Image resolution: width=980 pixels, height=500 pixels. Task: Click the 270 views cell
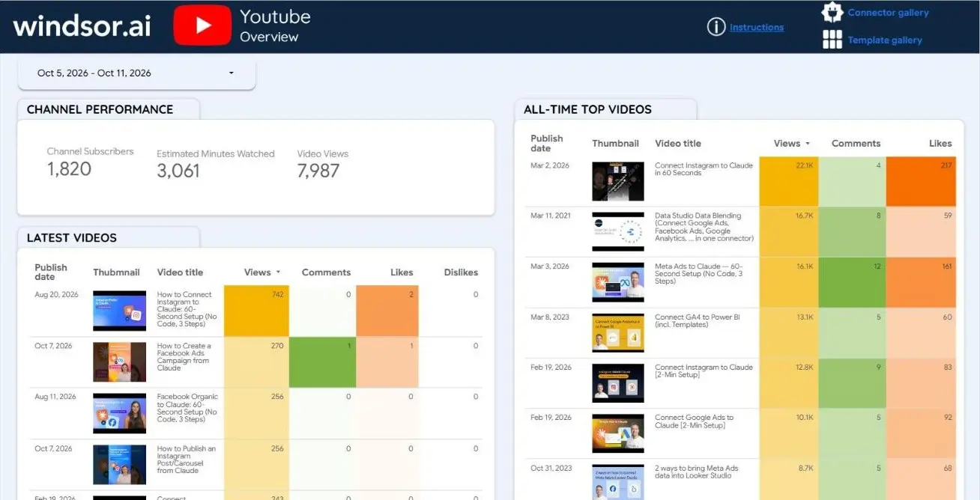point(256,362)
